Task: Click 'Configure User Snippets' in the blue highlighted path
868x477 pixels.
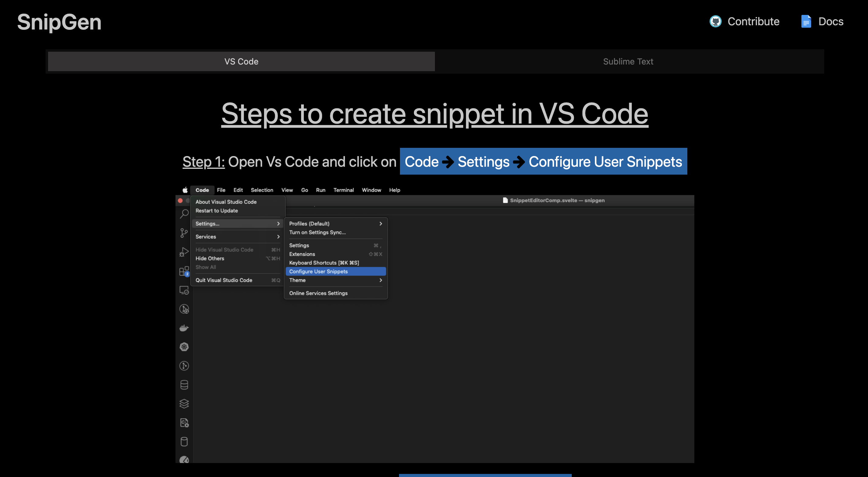Action: tap(605, 162)
